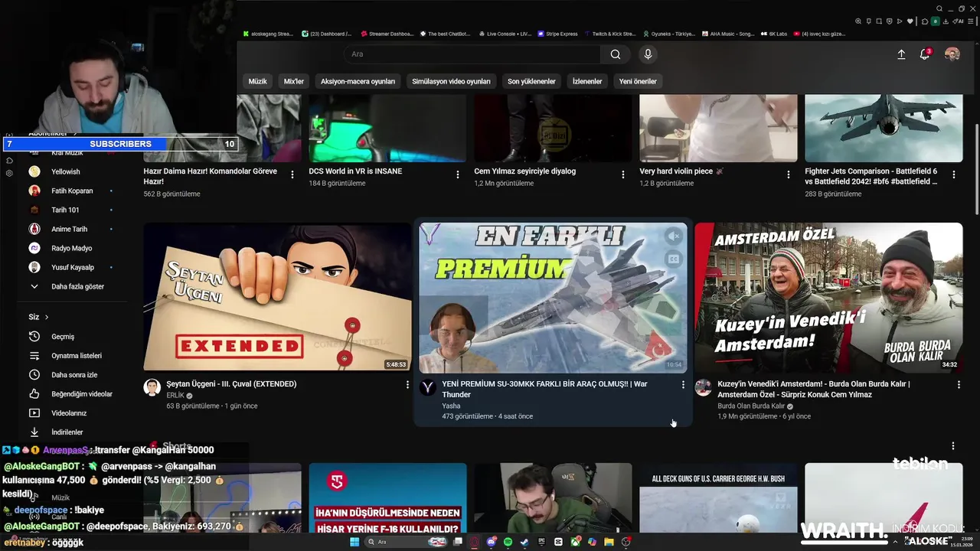980x551 pixels.
Task: Select Aksiyon-macera oyunları filter chip
Action: [358, 81]
